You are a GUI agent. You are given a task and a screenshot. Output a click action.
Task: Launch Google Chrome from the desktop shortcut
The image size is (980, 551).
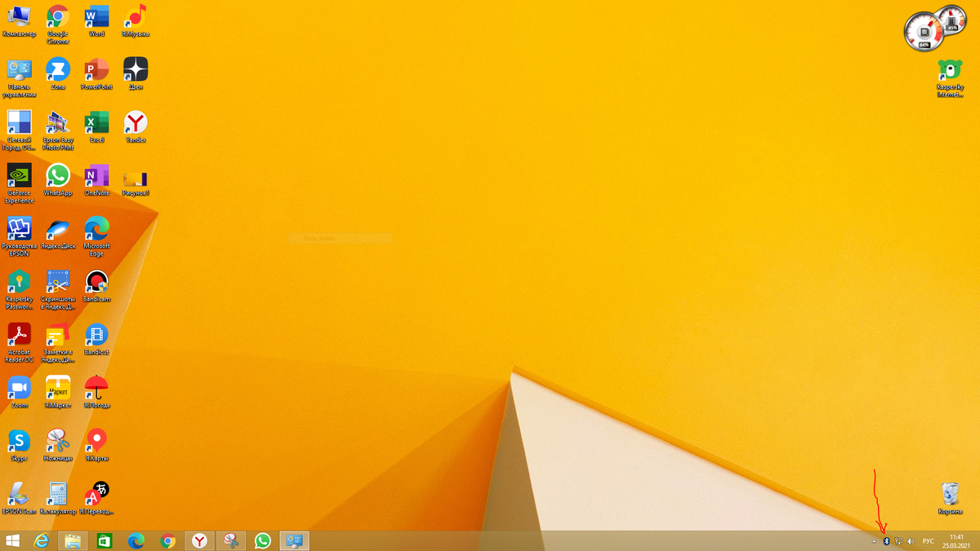[x=58, y=24]
